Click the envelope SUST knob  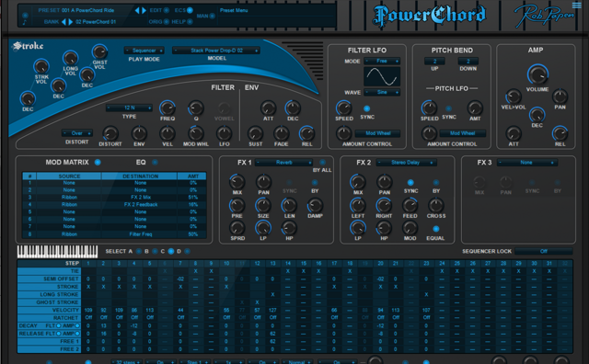point(256,133)
